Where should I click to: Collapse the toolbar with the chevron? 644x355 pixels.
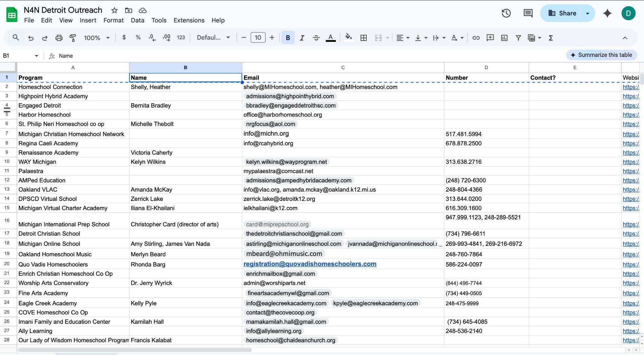pos(625,38)
